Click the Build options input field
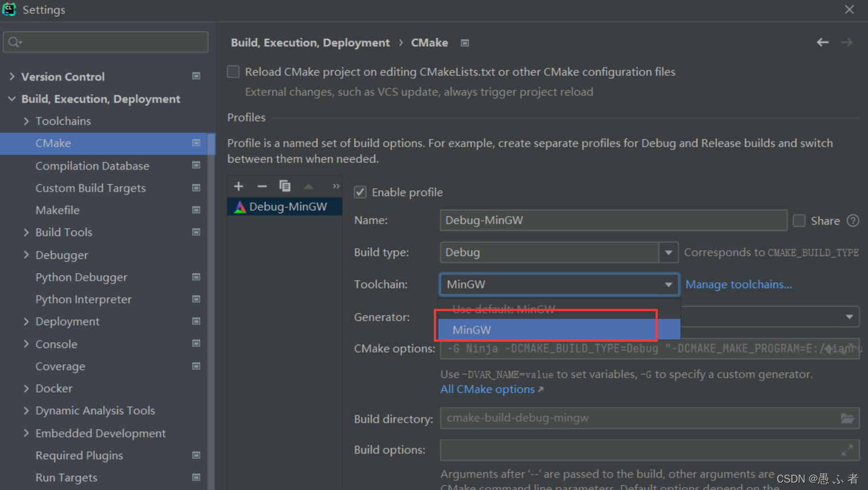Image resolution: width=868 pixels, height=490 pixels. pyautogui.click(x=650, y=450)
